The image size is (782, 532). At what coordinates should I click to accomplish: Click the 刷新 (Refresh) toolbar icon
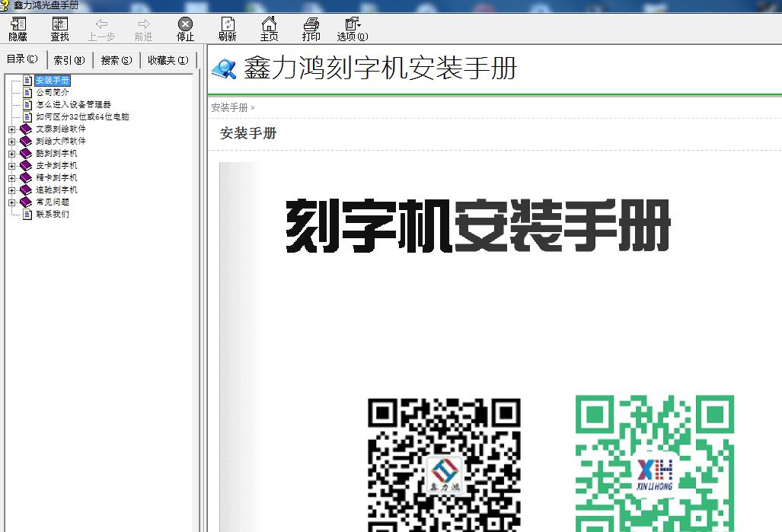coord(227,29)
